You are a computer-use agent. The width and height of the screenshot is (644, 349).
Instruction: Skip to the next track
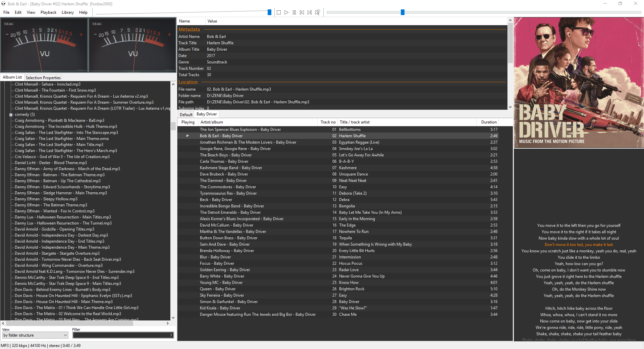click(310, 12)
